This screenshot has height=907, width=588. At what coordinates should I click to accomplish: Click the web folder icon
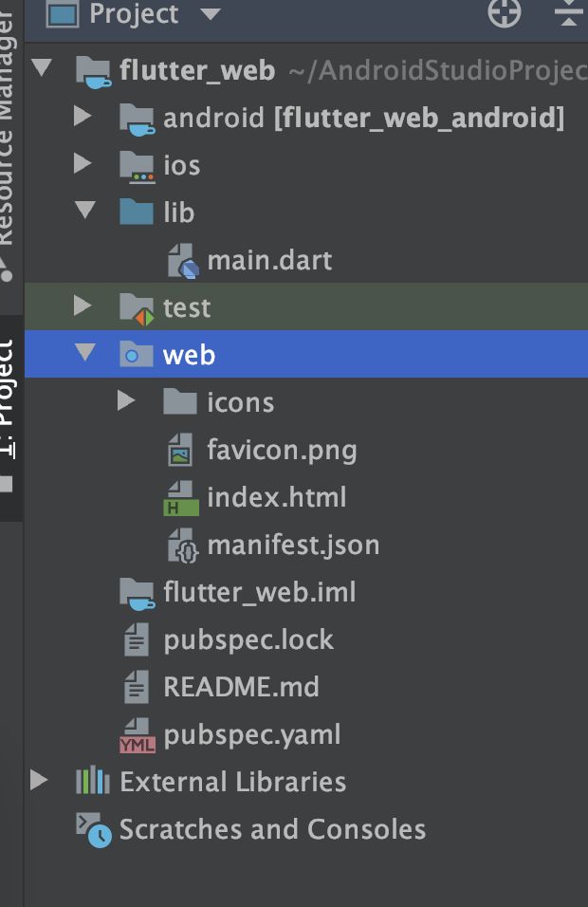click(137, 354)
